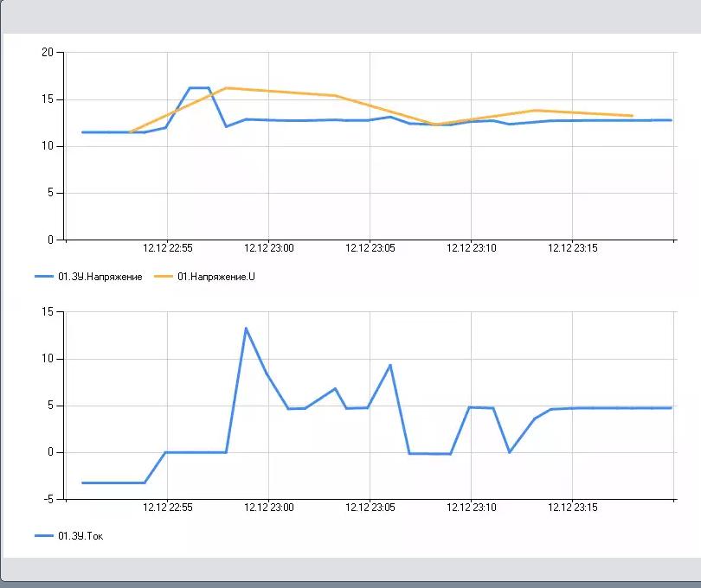Click the highest peak of the current curve

click(x=246, y=329)
